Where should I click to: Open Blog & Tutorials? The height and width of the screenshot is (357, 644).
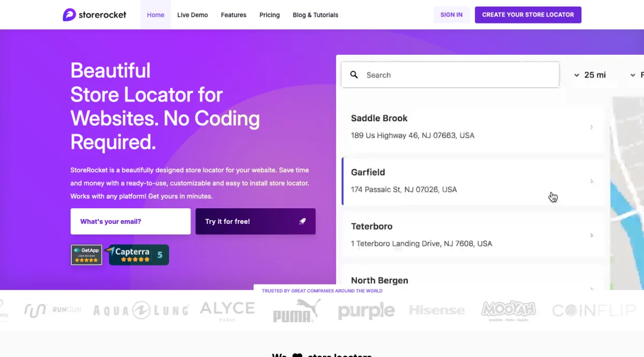pos(316,15)
